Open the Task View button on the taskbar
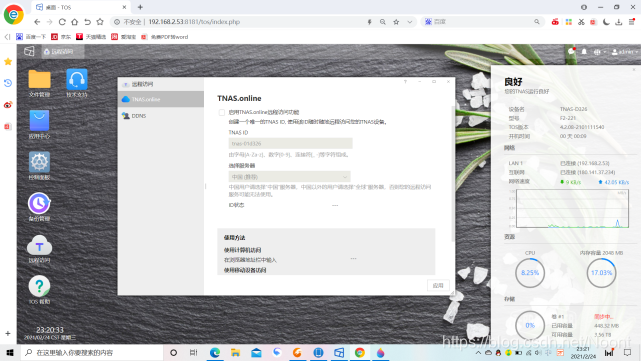Screen dimensions: 641x361 coord(193,352)
